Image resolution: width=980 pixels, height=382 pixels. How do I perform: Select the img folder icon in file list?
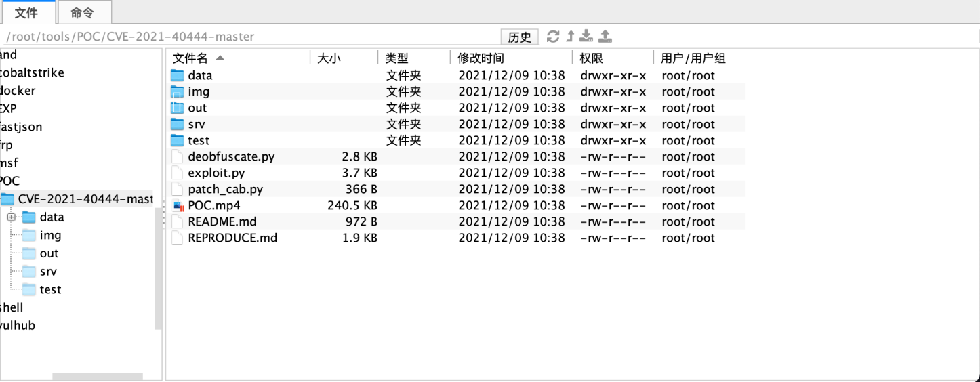pos(177,91)
